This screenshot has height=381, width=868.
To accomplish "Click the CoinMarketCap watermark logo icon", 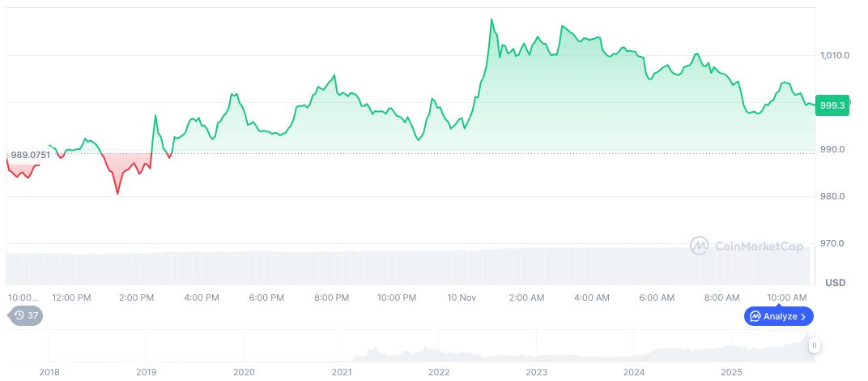I will [700, 246].
